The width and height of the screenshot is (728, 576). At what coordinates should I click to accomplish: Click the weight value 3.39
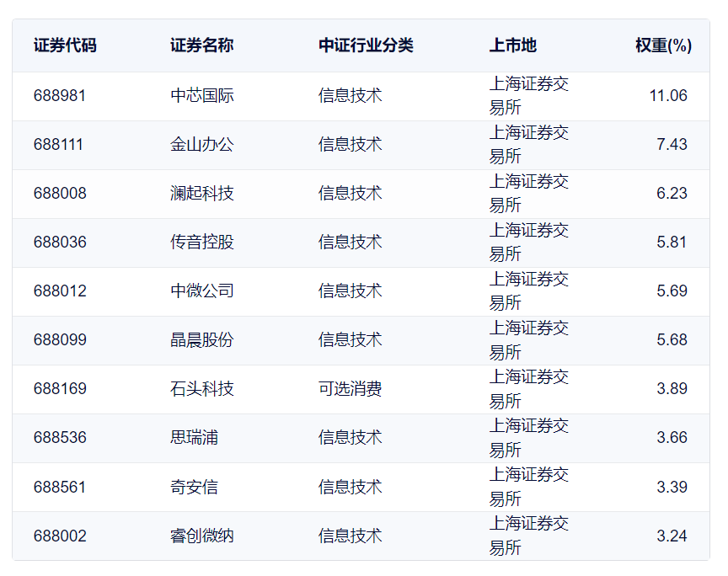coord(672,487)
